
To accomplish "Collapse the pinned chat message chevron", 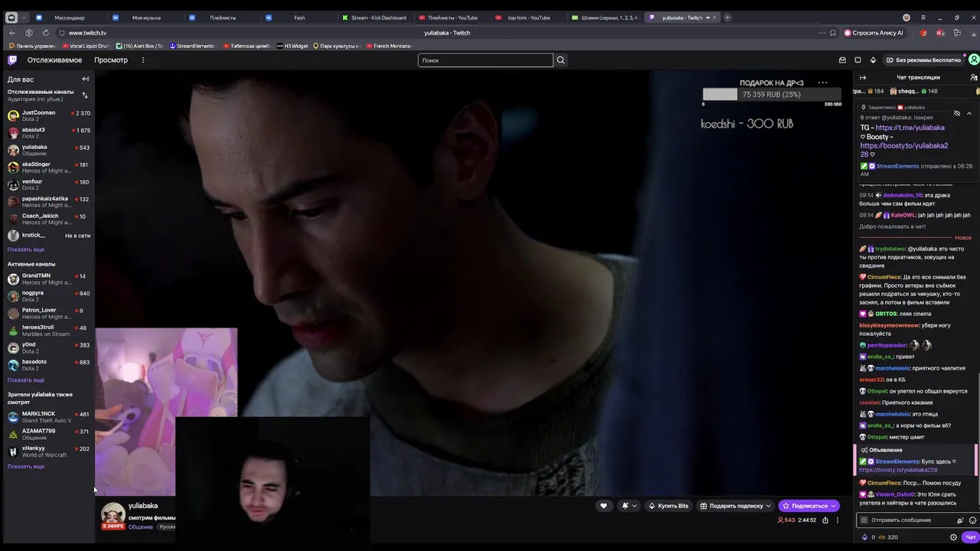I will (x=969, y=113).
